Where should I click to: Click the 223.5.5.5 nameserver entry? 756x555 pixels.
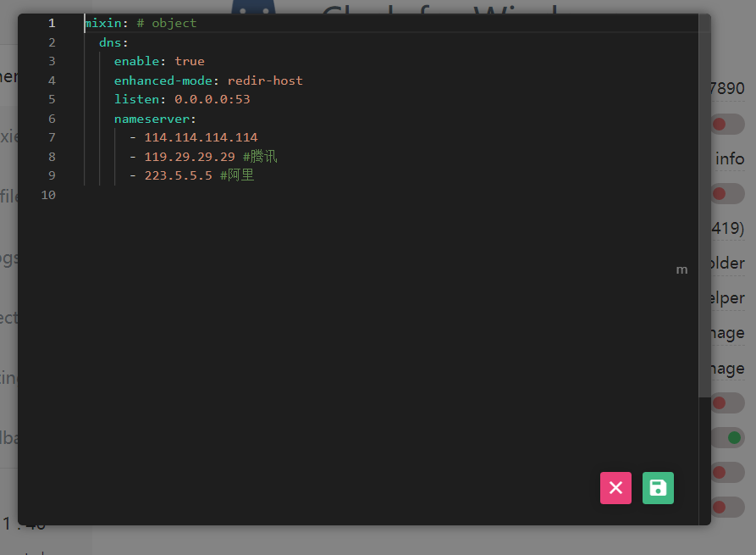179,175
